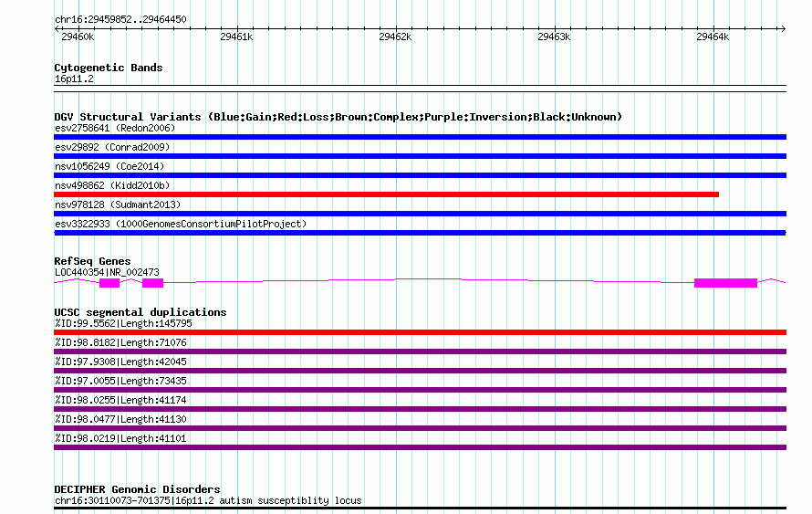Click the 29464k ruler tick label

[x=713, y=37]
